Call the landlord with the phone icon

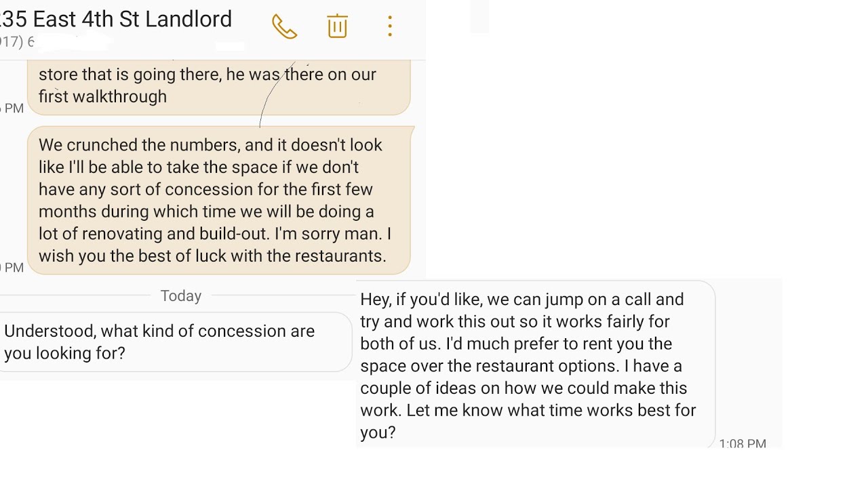pyautogui.click(x=284, y=26)
